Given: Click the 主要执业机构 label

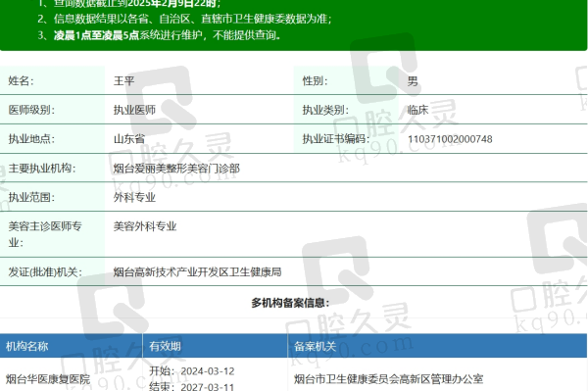Looking at the screenshot, I should pos(42,169).
